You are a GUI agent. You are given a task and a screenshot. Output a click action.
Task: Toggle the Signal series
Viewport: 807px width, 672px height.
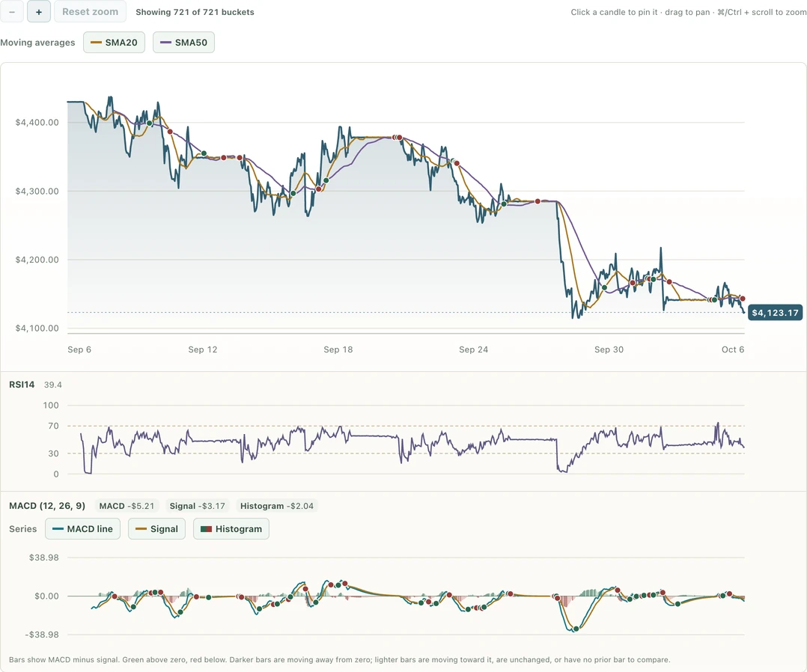point(156,529)
